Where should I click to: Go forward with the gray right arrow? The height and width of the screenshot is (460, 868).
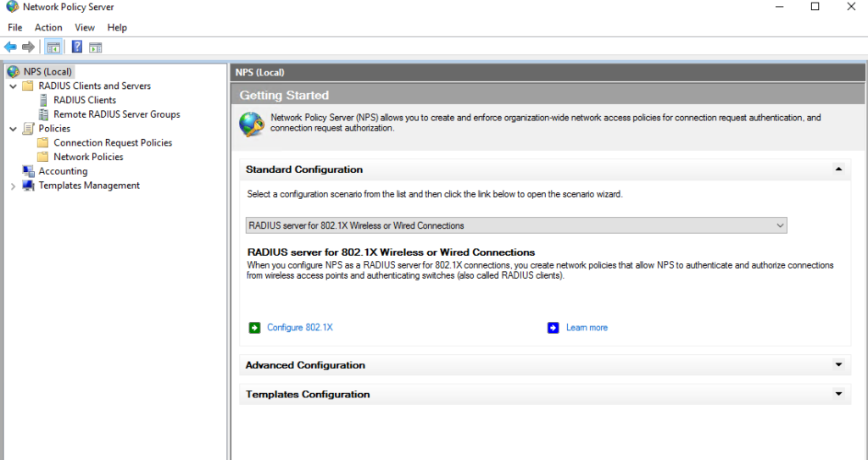28,47
